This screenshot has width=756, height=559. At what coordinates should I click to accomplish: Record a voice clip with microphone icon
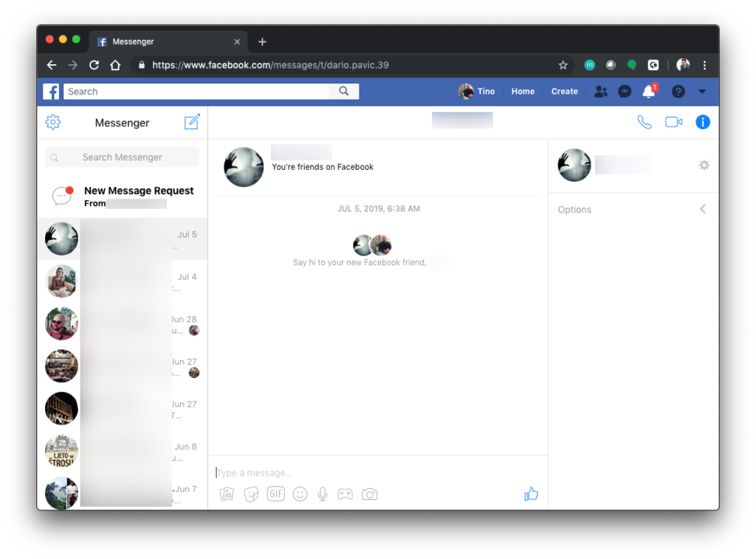pos(323,494)
